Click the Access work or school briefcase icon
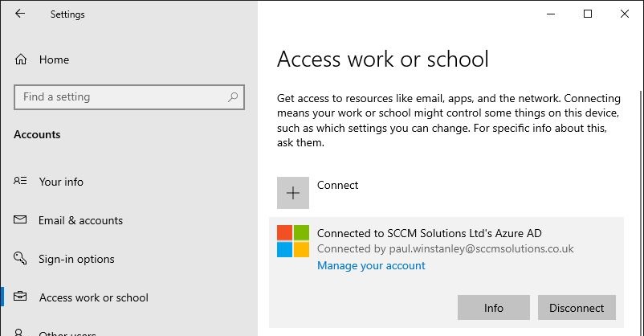The width and height of the screenshot is (644, 336). click(21, 297)
